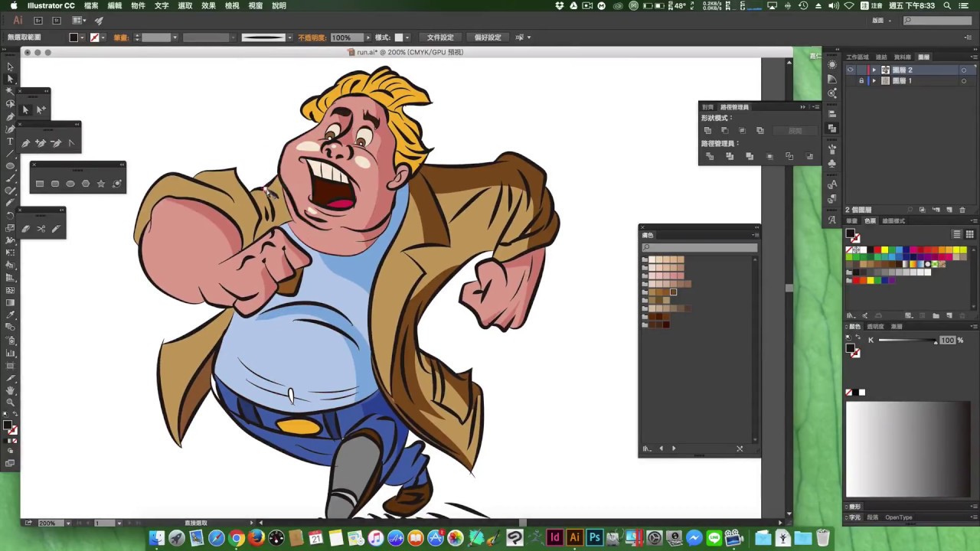Create new layer in Layers panel
This screenshot has width=980, height=551.
tap(949, 210)
